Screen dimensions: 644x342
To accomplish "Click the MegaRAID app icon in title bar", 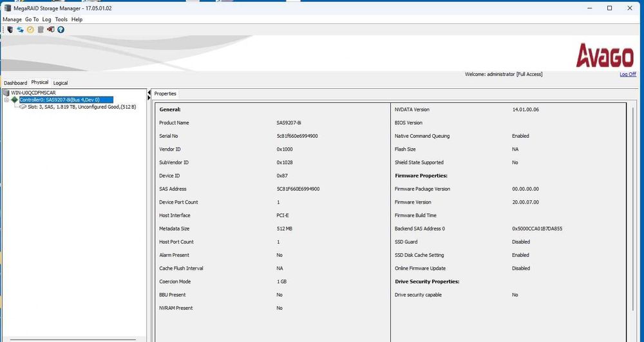I will coord(7,8).
